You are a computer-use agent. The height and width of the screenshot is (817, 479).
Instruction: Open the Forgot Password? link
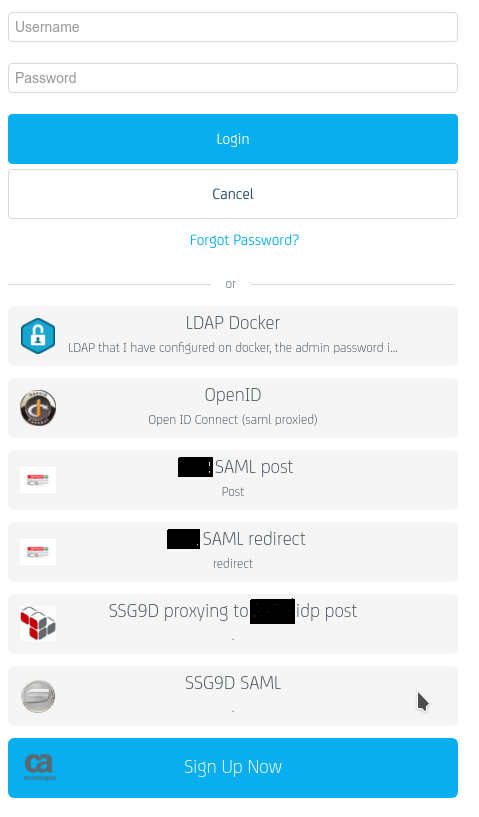point(244,240)
